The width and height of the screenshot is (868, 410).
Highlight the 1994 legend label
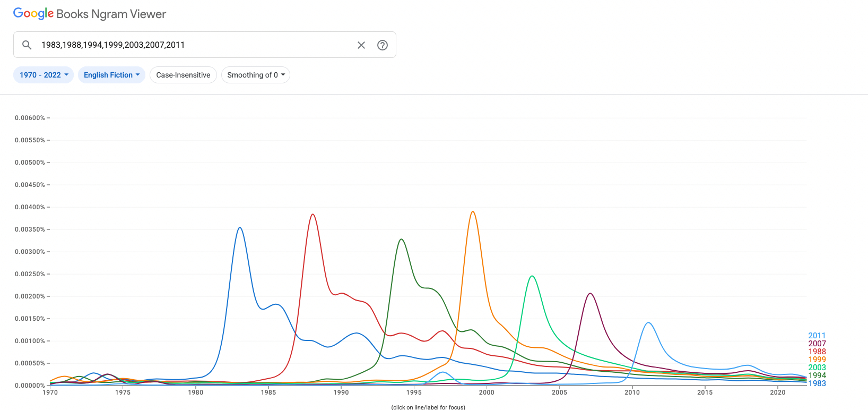tap(817, 375)
